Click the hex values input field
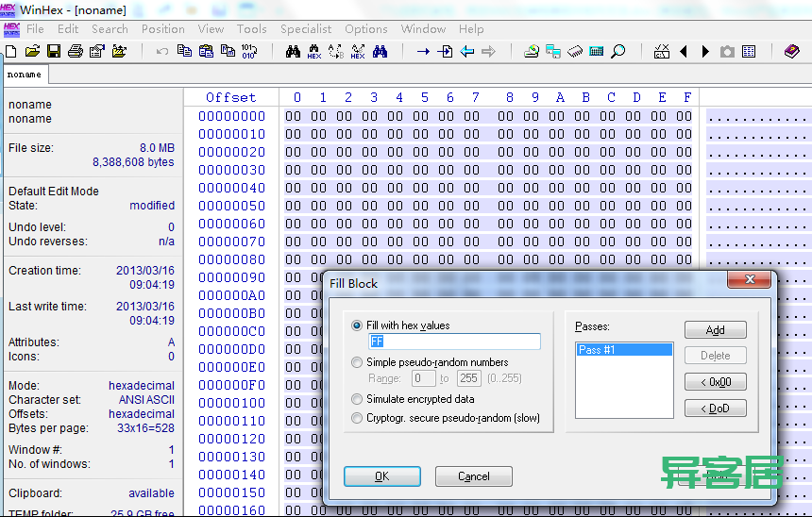The width and height of the screenshot is (812, 517). (x=454, y=341)
